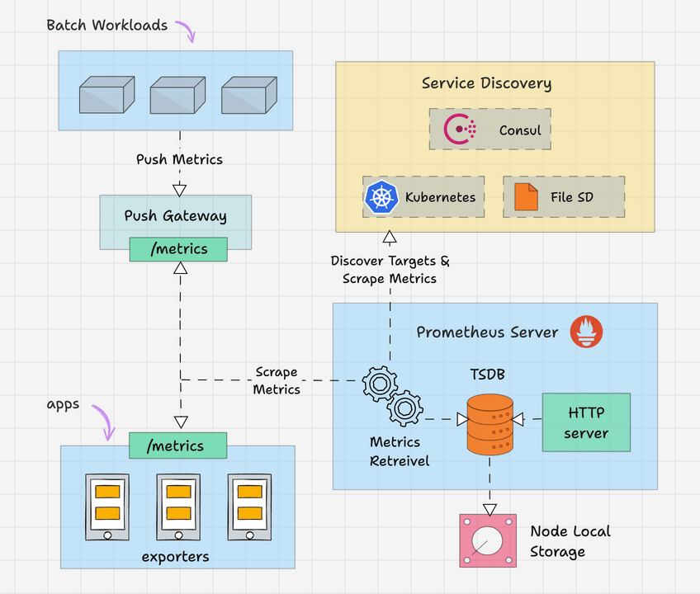Click the HTTP server box
The height and width of the screenshot is (594, 700).
click(x=586, y=422)
